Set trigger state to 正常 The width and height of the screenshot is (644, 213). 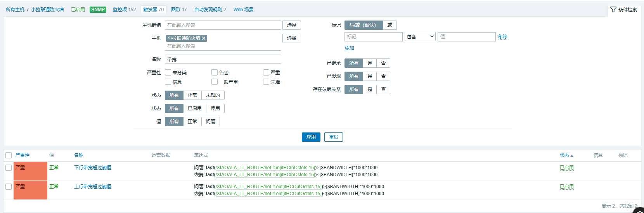pyautogui.click(x=192, y=95)
